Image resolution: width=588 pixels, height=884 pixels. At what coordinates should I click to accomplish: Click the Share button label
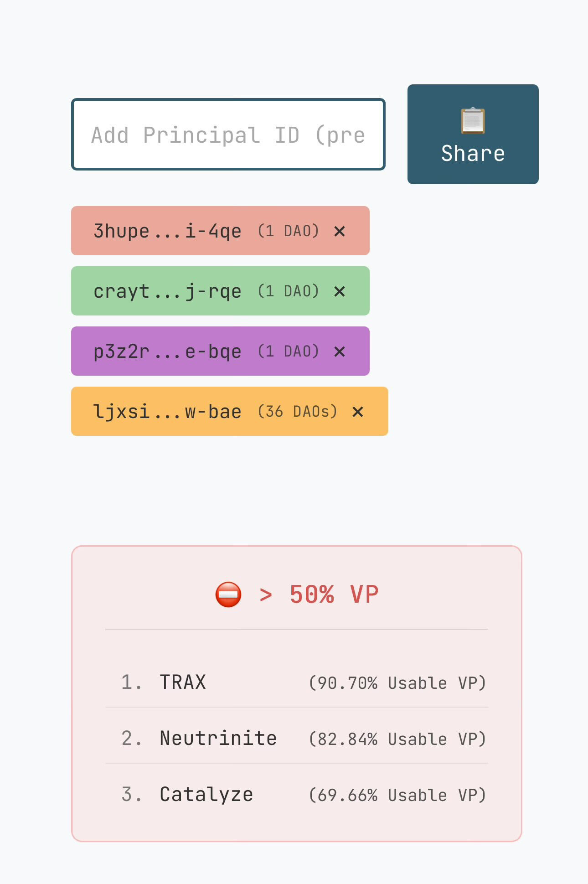pos(473,153)
